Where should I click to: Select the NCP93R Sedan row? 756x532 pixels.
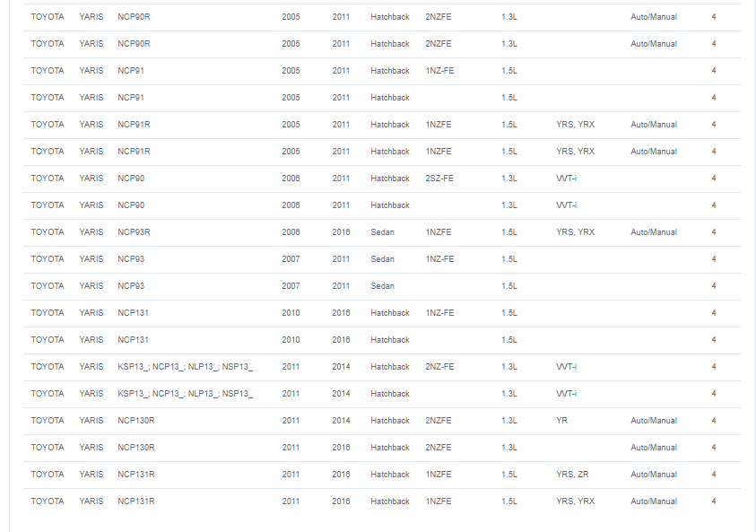pyautogui.click(x=381, y=232)
